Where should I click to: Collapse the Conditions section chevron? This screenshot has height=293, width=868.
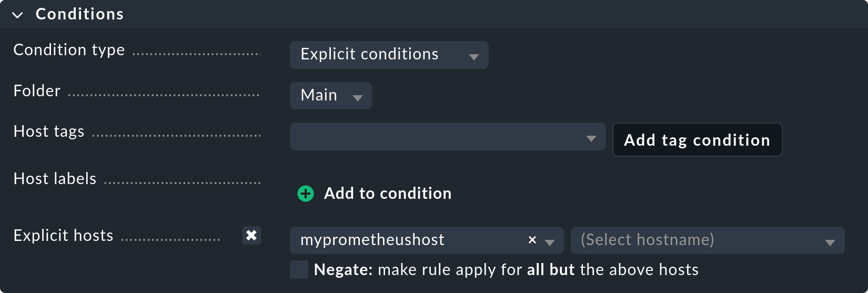pyautogui.click(x=17, y=15)
